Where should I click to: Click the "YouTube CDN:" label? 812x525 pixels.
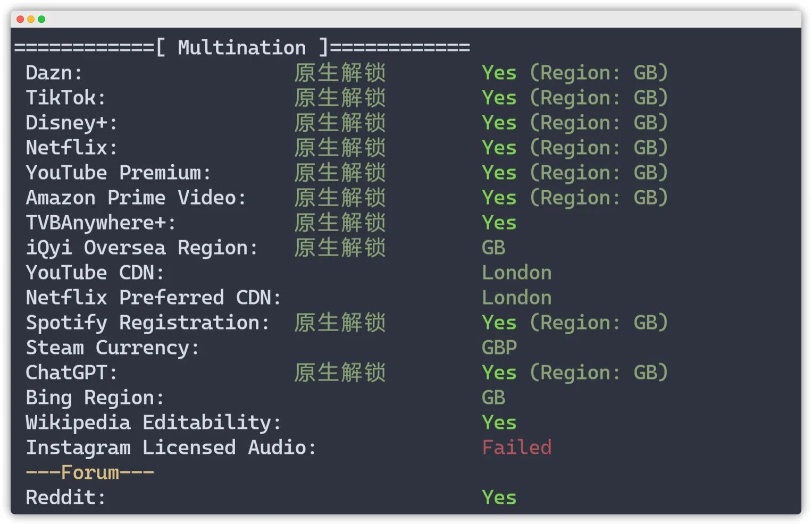coord(95,273)
